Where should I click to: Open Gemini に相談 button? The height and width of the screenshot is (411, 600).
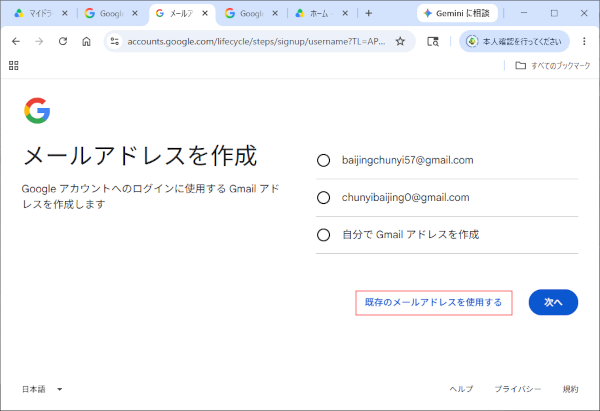(457, 13)
